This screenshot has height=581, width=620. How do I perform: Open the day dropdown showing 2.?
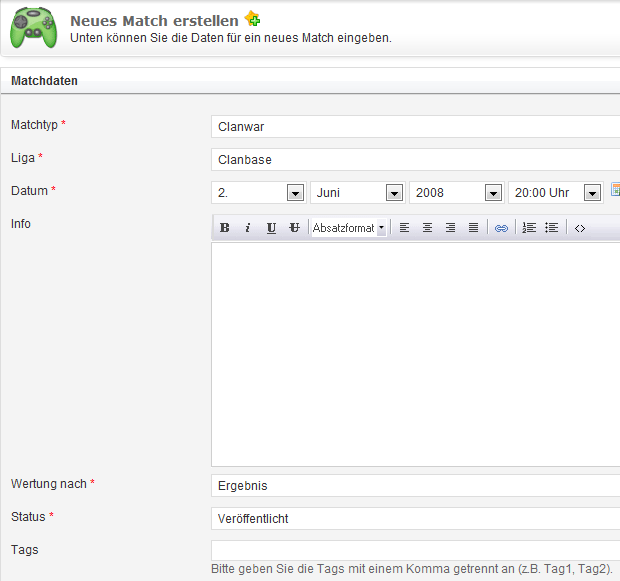259,193
